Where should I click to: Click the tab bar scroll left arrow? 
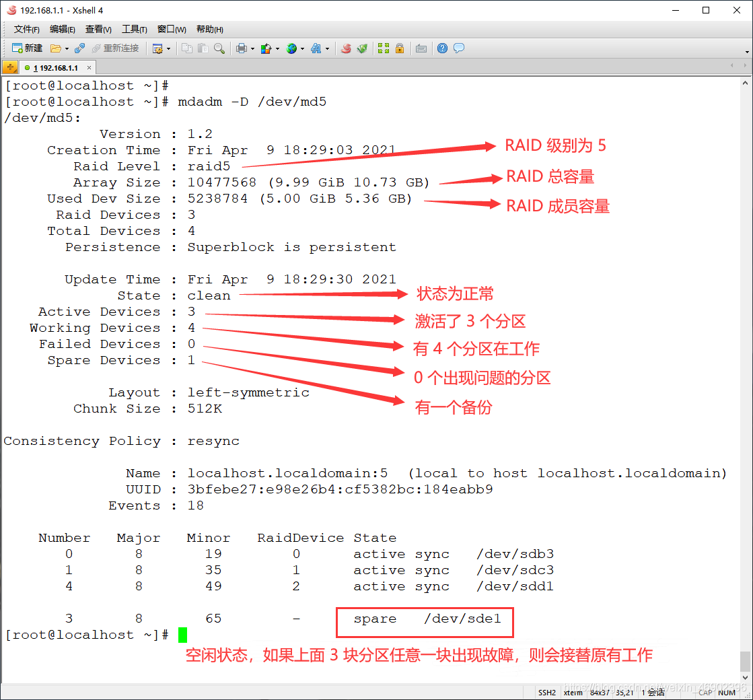click(732, 65)
